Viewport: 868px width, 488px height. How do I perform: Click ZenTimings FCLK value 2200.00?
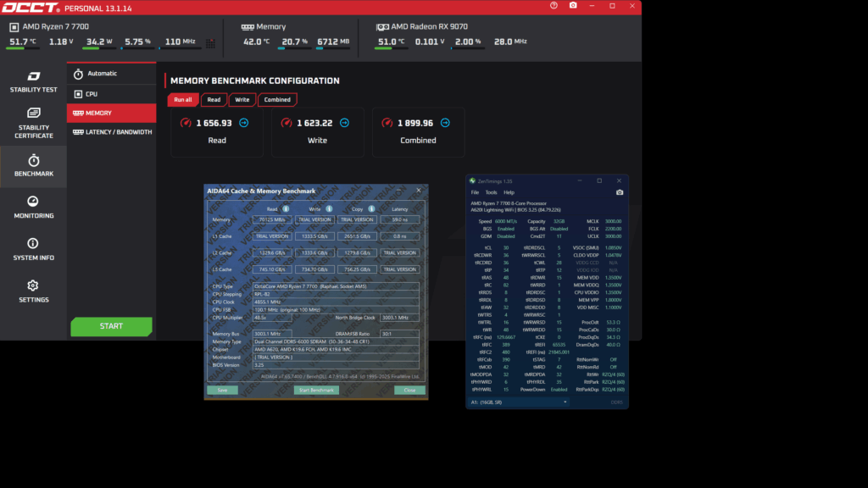coord(613,229)
